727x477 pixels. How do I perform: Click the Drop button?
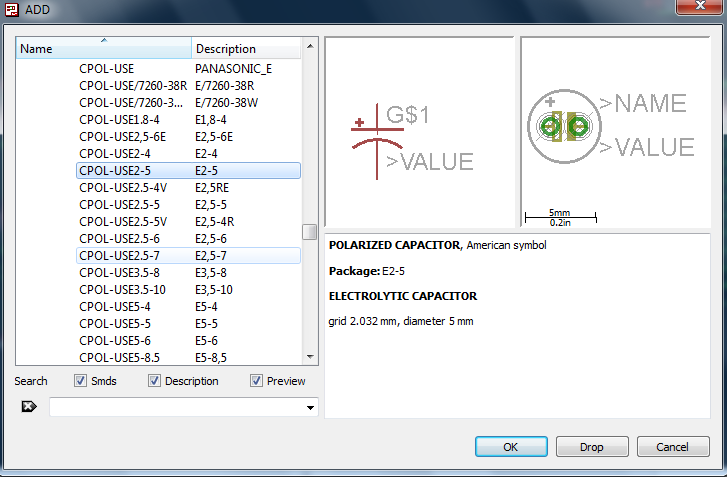coord(592,446)
